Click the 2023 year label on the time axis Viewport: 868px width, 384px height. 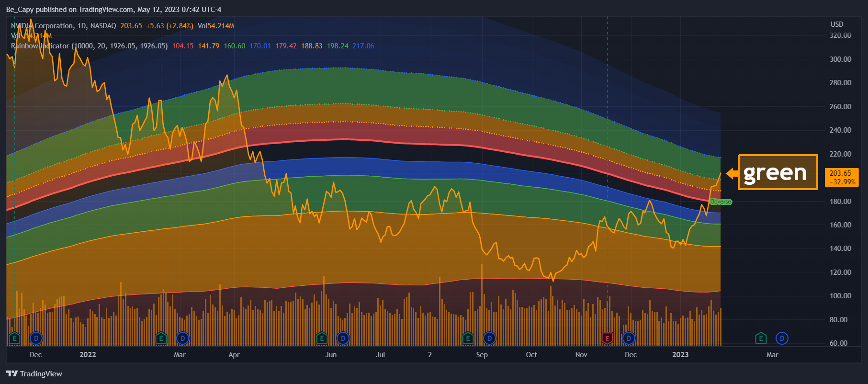tap(680, 355)
